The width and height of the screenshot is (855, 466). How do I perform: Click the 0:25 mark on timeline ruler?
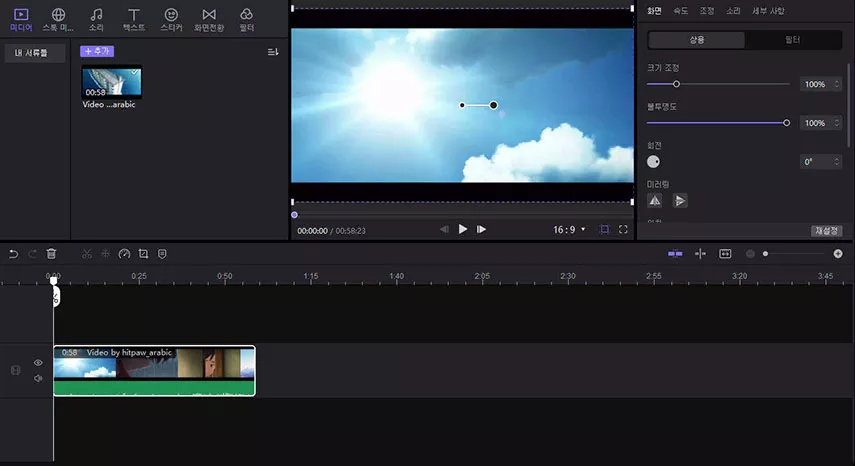point(139,276)
